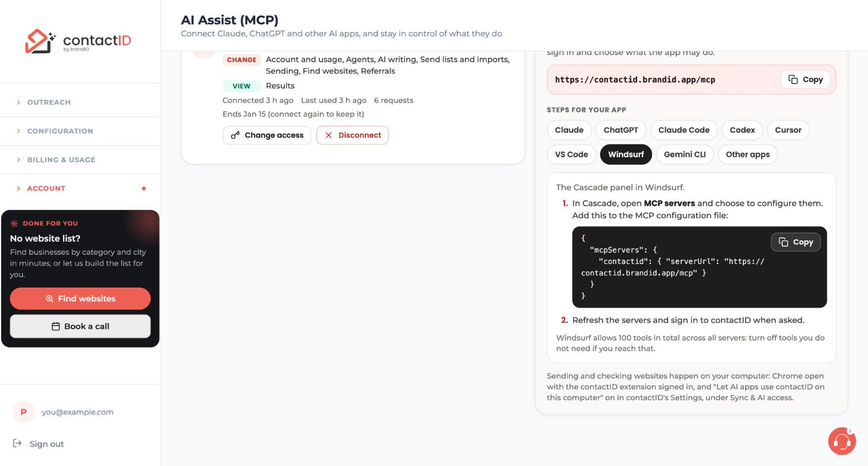
Task: Select the Claude app tab
Action: click(569, 130)
